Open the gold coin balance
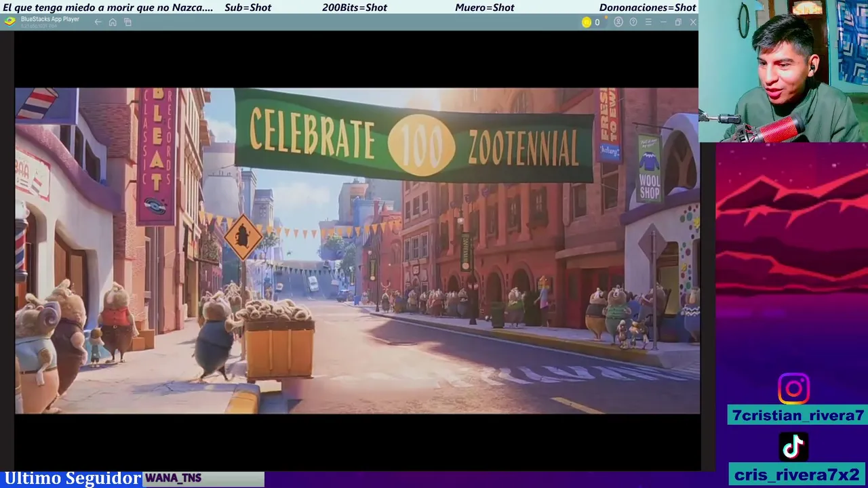 click(x=591, y=22)
